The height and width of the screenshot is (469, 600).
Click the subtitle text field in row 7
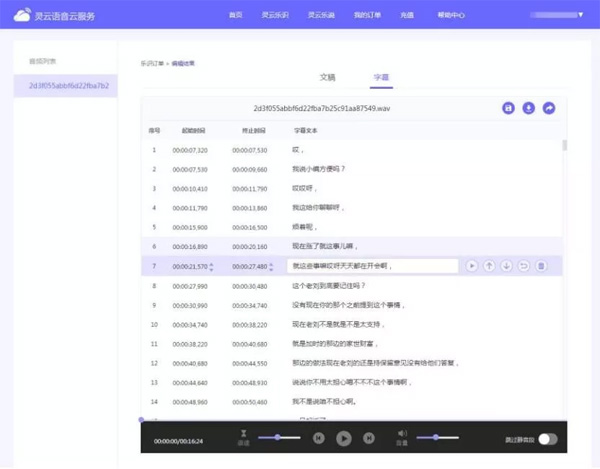[x=372, y=266]
